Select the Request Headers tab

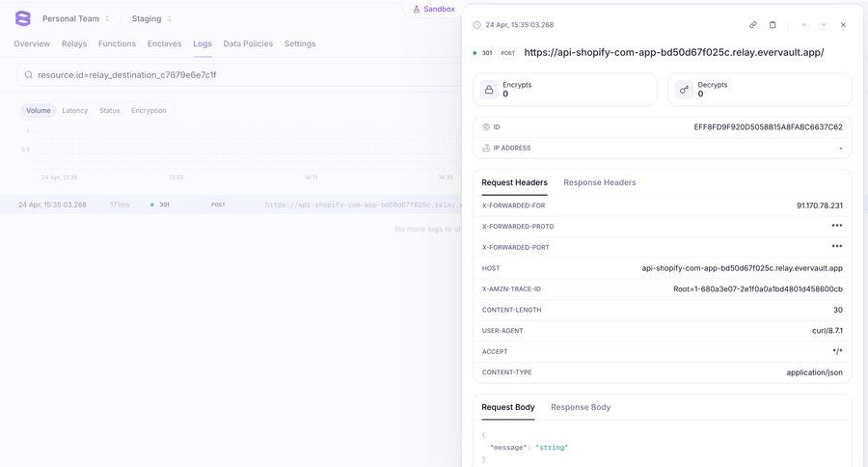click(514, 182)
